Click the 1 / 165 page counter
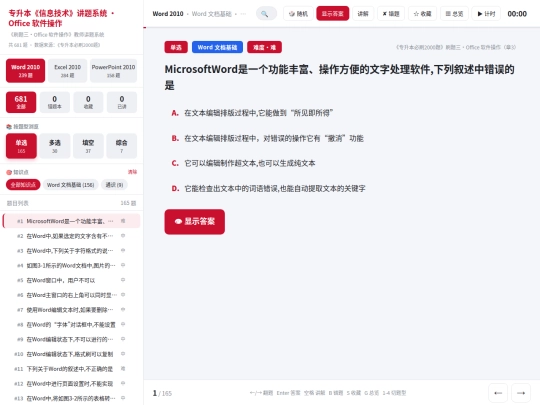Viewport: 540px width, 405px height. [x=162, y=393]
